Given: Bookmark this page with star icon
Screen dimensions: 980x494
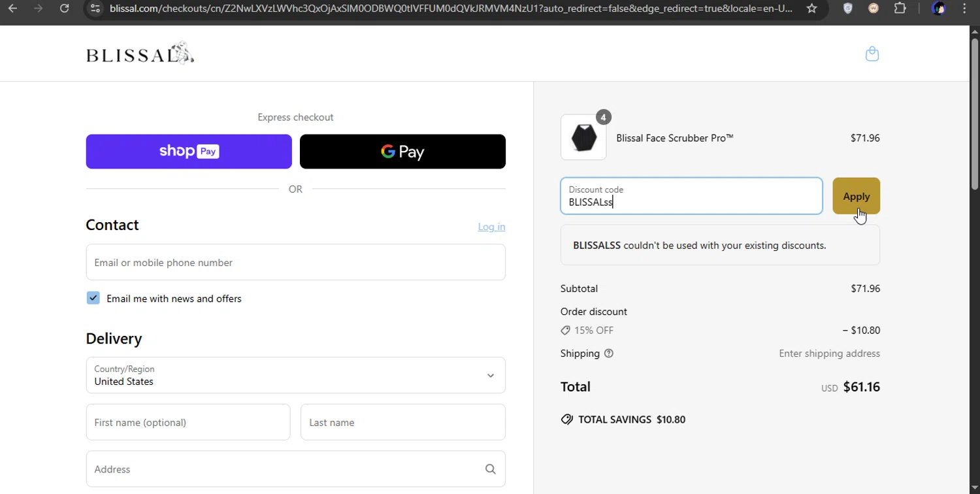Looking at the screenshot, I should coord(811,8).
